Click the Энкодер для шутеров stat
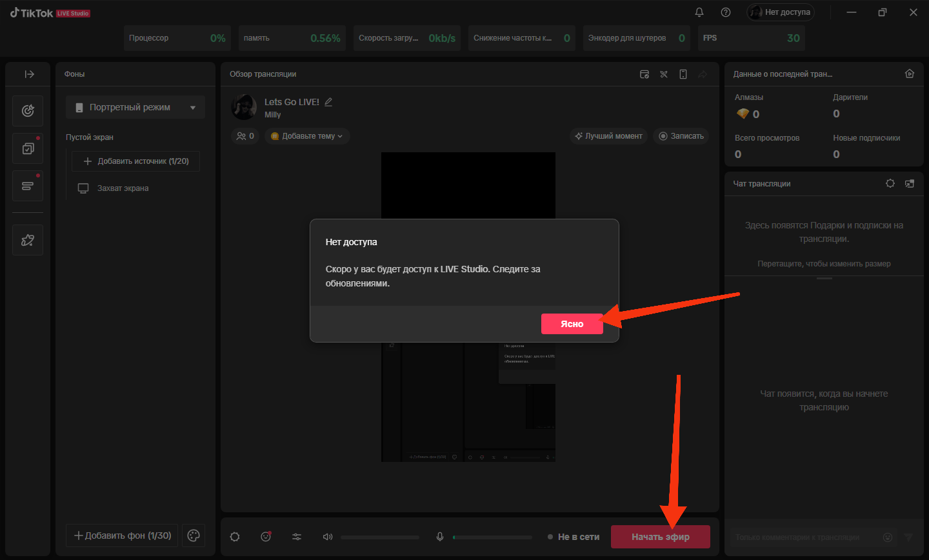The width and height of the screenshot is (929, 560). pos(637,38)
